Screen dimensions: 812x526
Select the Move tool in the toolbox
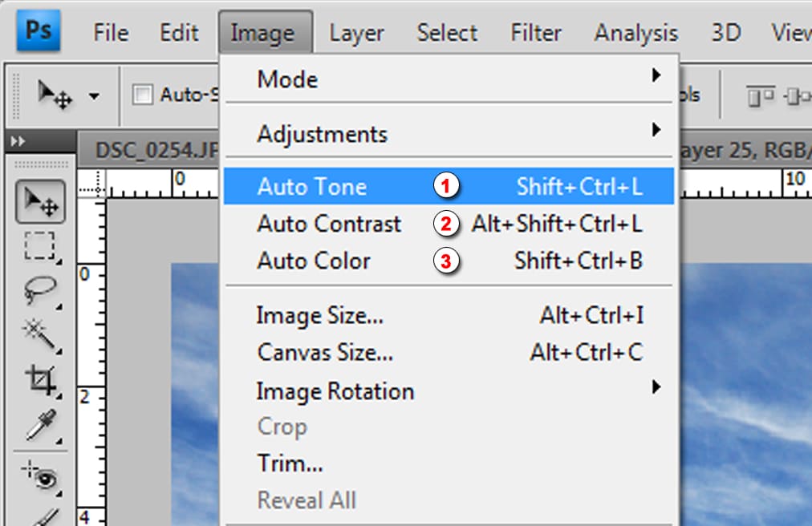[x=40, y=201]
